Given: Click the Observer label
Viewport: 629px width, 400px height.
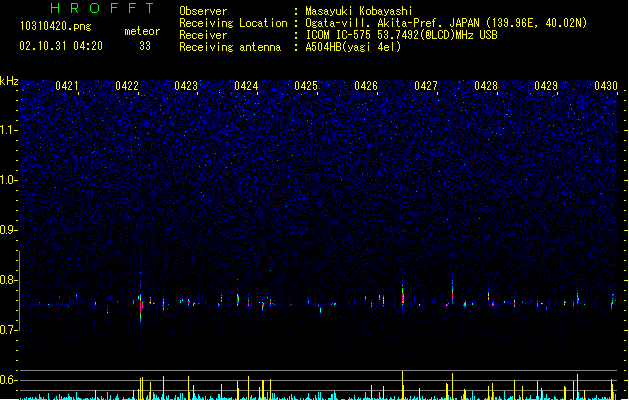Looking at the screenshot, I should click(203, 11).
